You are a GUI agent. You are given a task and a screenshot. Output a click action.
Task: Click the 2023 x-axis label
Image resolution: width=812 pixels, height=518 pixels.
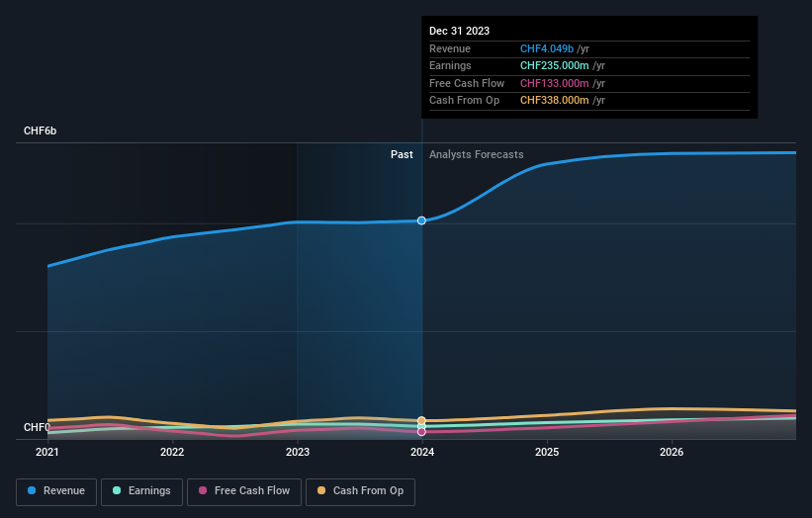pyautogui.click(x=298, y=452)
